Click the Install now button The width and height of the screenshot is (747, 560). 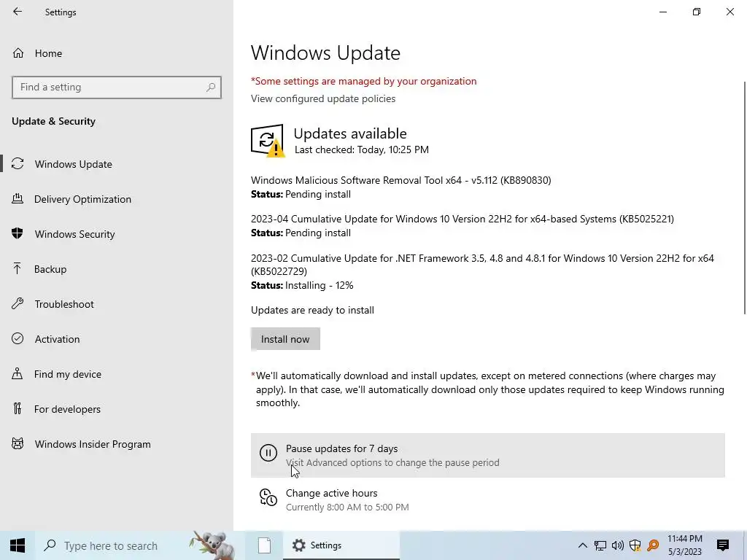click(x=285, y=339)
